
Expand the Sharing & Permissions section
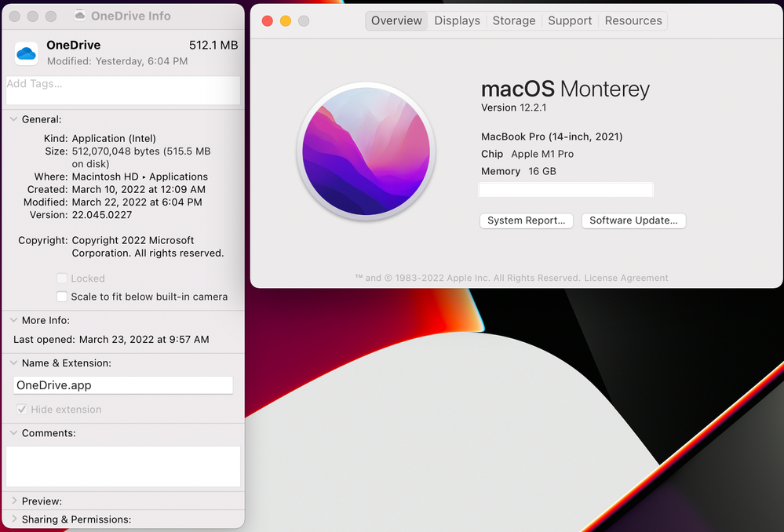14,519
